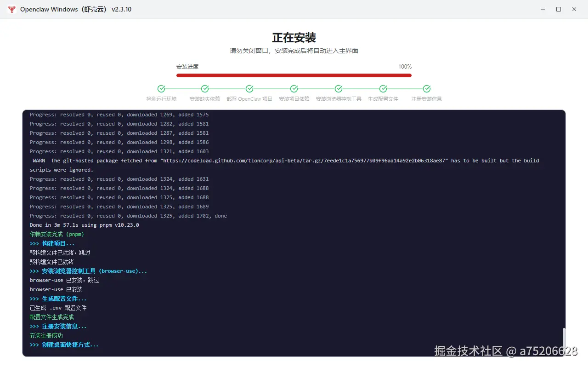Maximize the Openclaw installer window

(x=559, y=9)
